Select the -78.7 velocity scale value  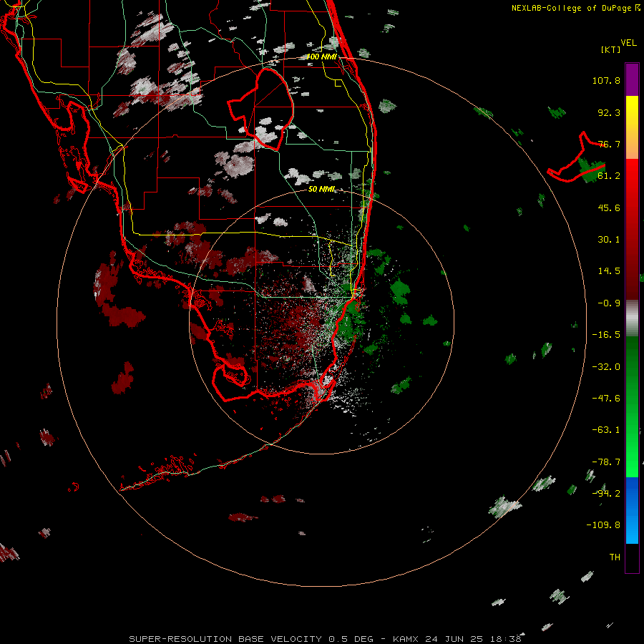(606, 462)
